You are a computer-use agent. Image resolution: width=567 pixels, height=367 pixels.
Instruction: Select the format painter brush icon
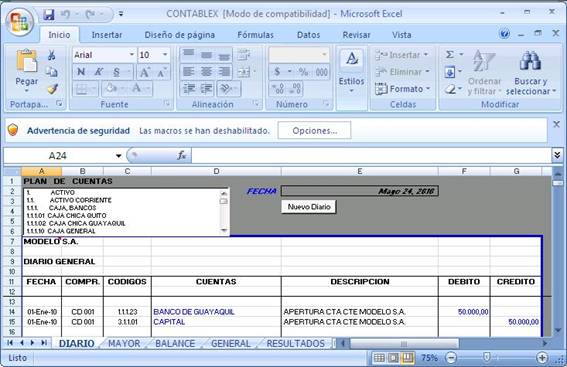52,88
